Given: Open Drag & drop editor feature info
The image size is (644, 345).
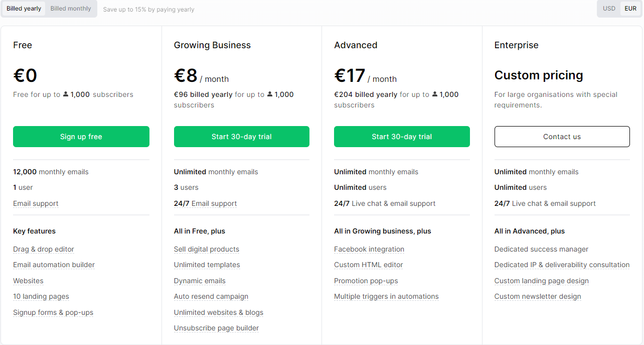Looking at the screenshot, I should click(x=44, y=249).
